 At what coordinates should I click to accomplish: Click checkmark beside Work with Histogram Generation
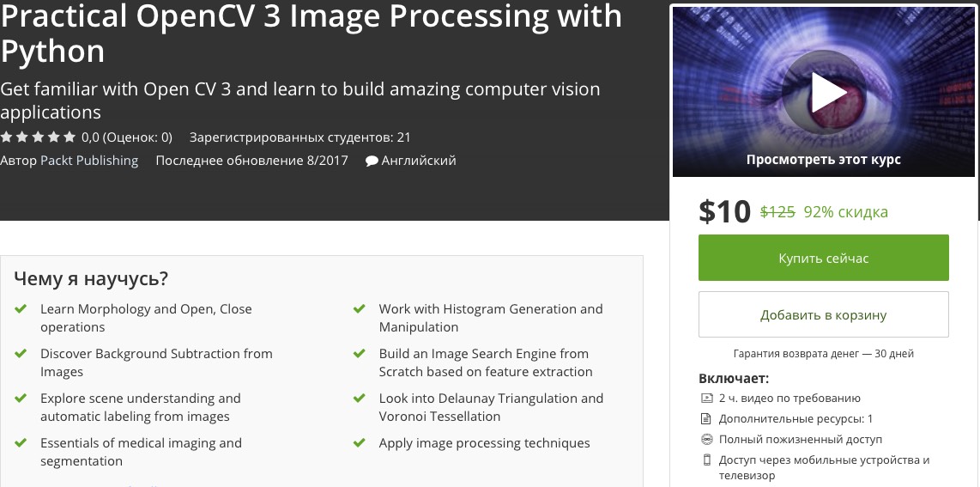pyautogui.click(x=360, y=309)
